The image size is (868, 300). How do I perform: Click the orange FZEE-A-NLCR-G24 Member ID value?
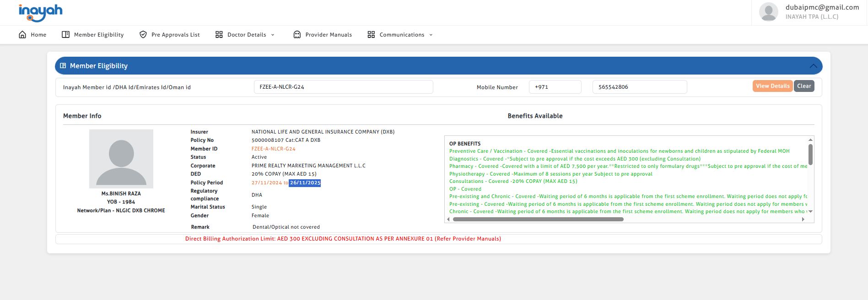[274, 149]
